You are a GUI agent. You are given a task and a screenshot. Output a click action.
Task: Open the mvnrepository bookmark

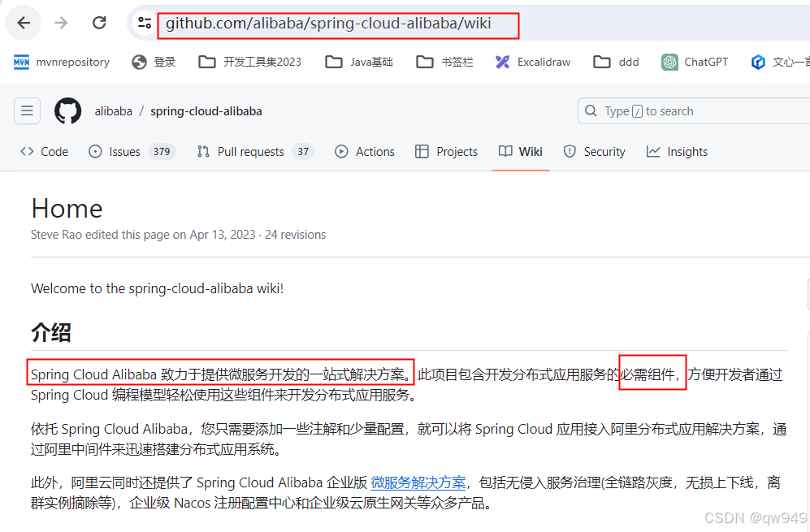click(62, 62)
